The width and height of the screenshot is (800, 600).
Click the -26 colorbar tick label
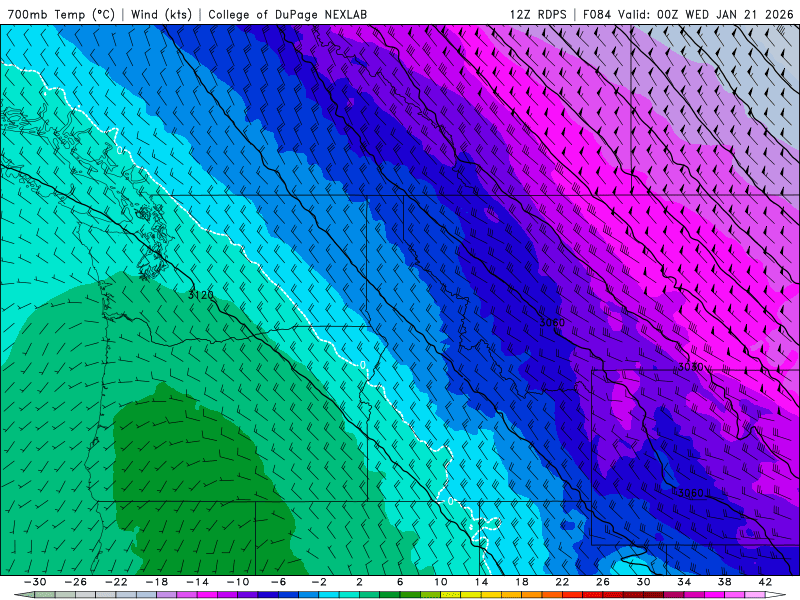click(76, 582)
